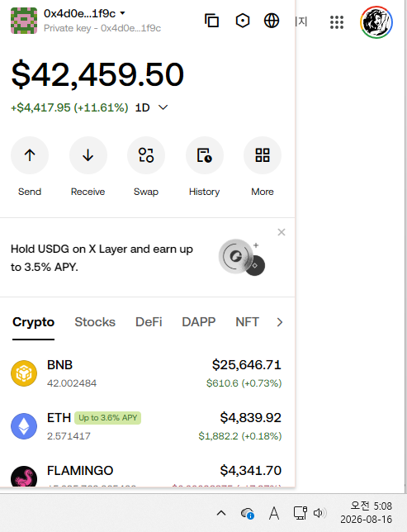Show hidden system tray icons chevron
407x532 pixels.
tap(221, 513)
